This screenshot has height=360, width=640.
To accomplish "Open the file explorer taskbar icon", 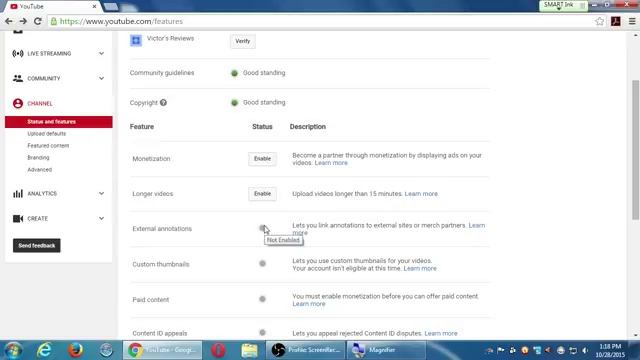I will 249,350.
